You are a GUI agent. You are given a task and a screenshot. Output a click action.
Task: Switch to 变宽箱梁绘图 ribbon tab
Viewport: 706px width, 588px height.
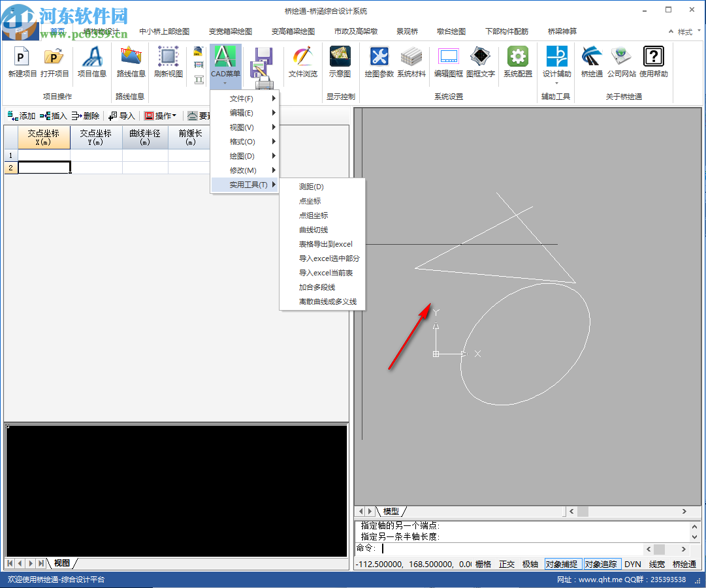pos(231,31)
